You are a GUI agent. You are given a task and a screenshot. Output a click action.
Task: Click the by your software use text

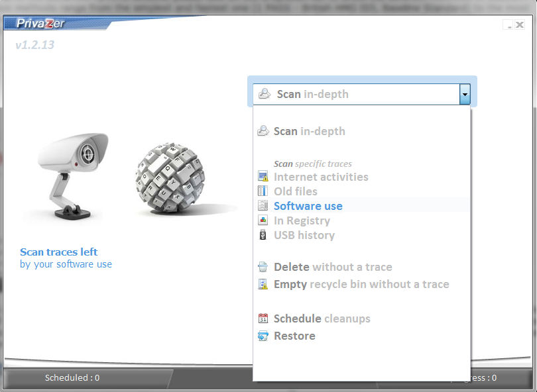tap(66, 264)
